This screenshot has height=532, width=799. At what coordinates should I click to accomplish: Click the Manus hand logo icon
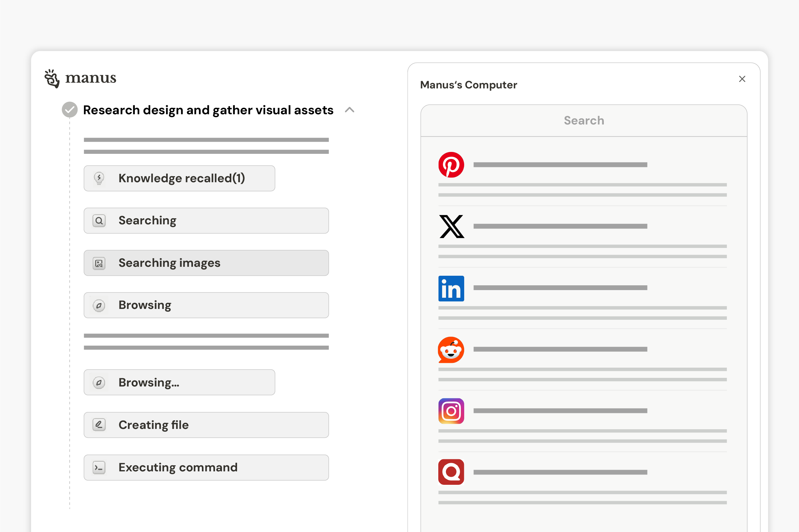(x=52, y=79)
